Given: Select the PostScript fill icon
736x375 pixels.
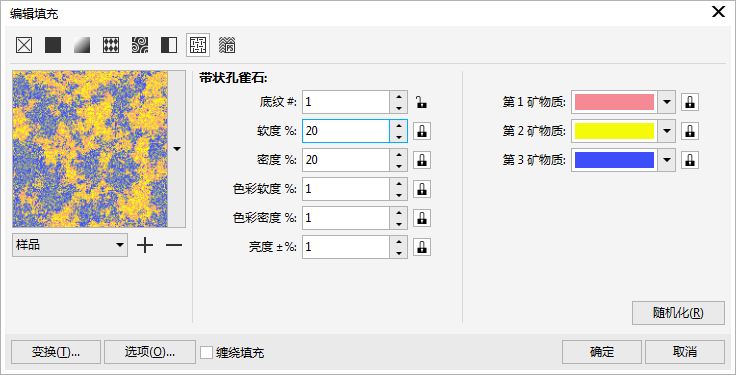Looking at the screenshot, I should 227,46.
